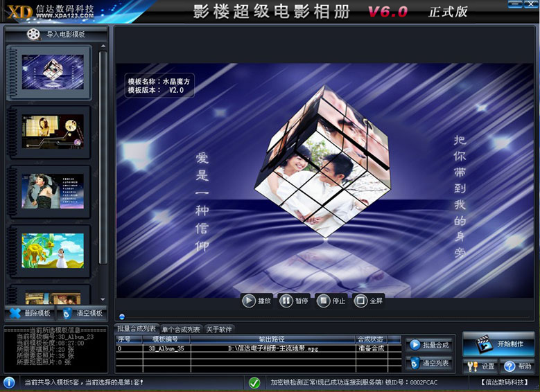Image resolution: width=540 pixels, height=392 pixels.
Task: Click the 开始制作 start production button
Action: click(x=498, y=344)
